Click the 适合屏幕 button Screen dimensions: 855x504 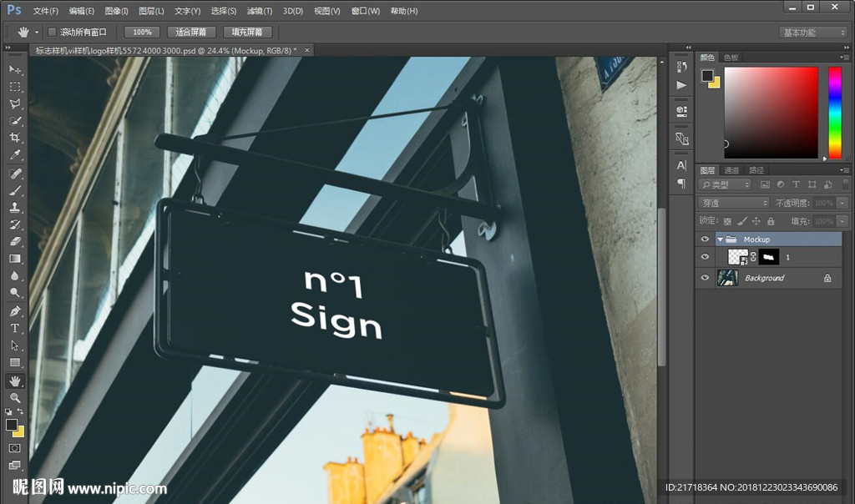coord(191,33)
